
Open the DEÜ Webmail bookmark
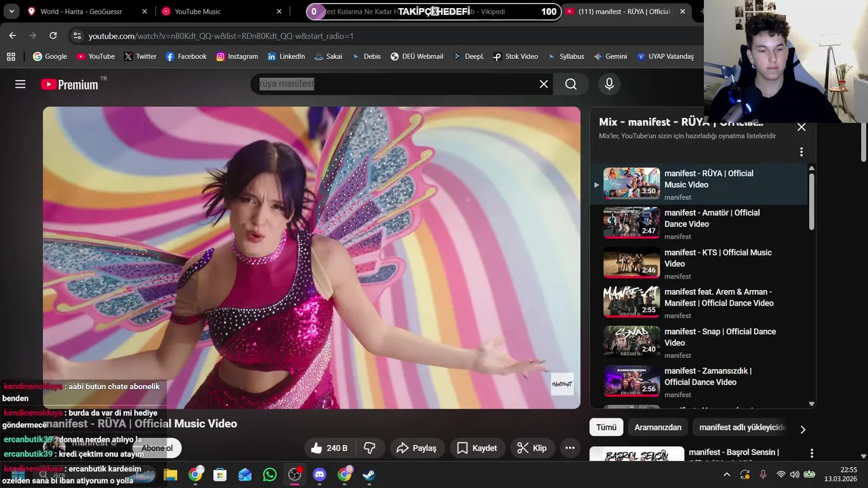(x=417, y=56)
